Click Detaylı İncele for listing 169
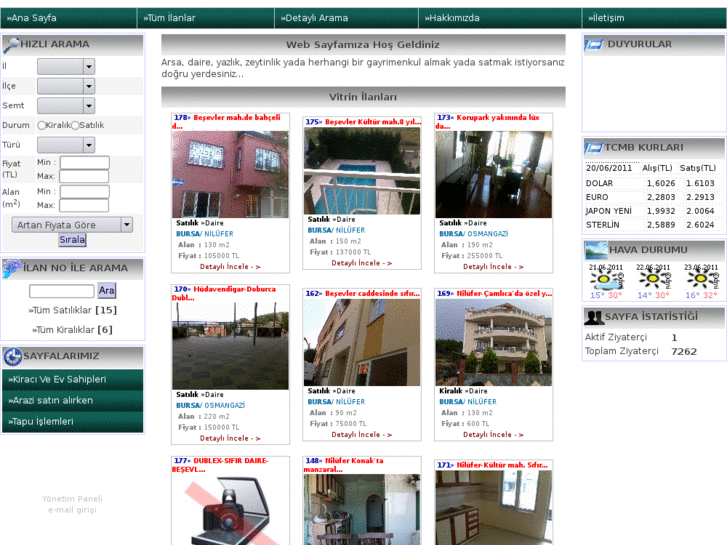The image size is (727, 545). [493, 435]
